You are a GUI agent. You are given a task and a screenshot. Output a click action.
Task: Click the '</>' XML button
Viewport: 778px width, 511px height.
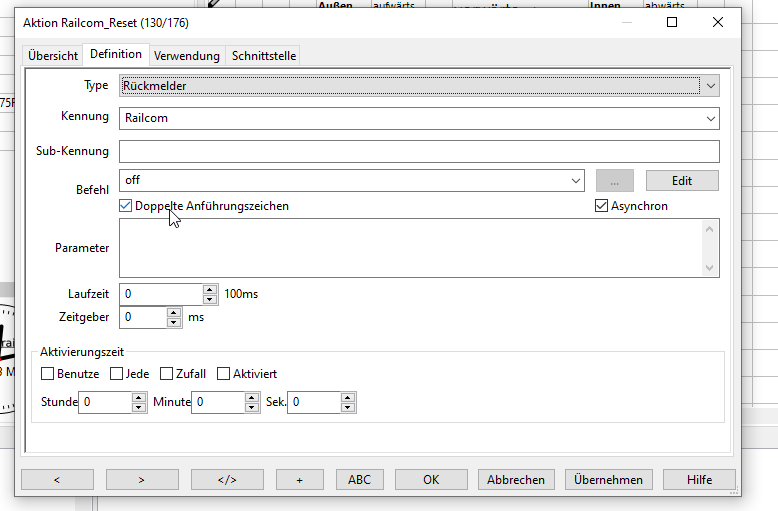pos(227,479)
